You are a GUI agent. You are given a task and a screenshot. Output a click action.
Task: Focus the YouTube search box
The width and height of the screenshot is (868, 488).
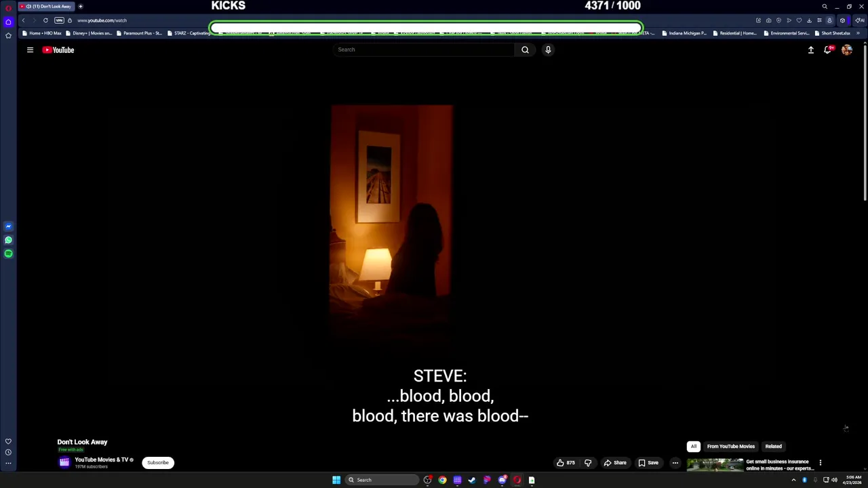424,49
